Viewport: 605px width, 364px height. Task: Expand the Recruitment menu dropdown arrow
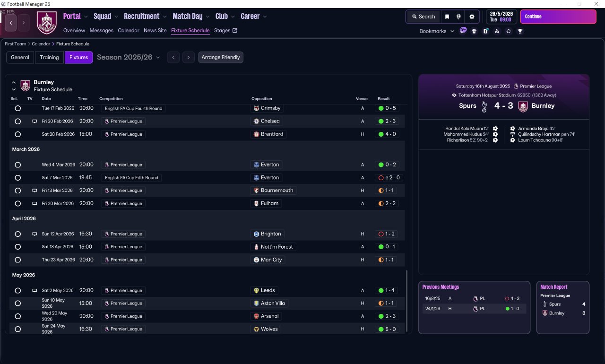click(x=164, y=17)
